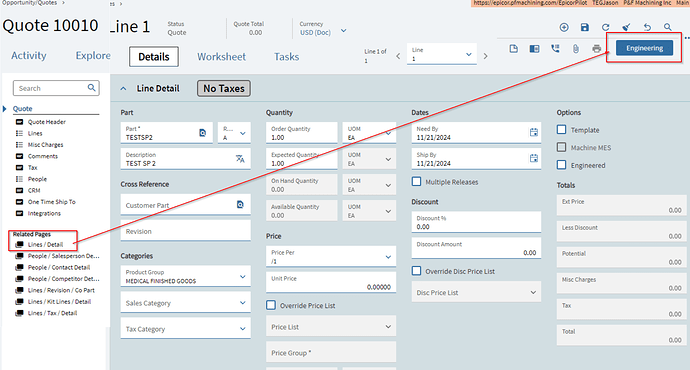This screenshot has height=370, width=690.
Task: Open Order Quantity UOM dropdown
Action: (388, 133)
